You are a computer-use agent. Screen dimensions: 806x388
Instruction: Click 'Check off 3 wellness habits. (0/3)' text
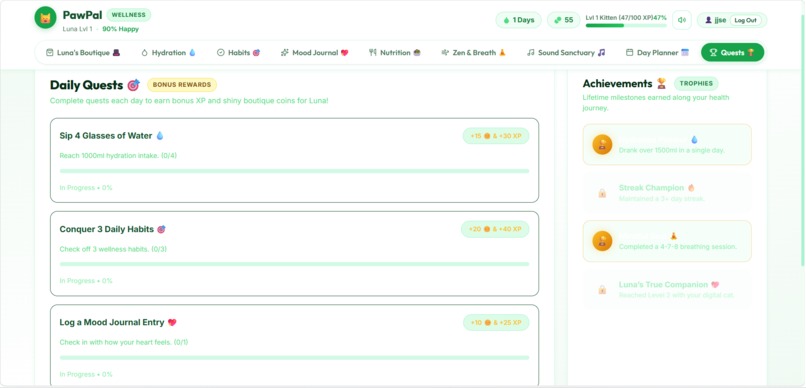point(113,249)
